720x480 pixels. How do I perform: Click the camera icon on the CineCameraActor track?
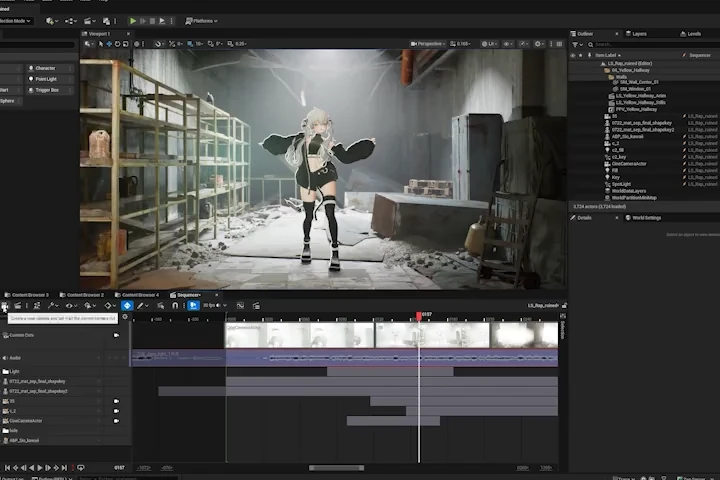coord(116,421)
